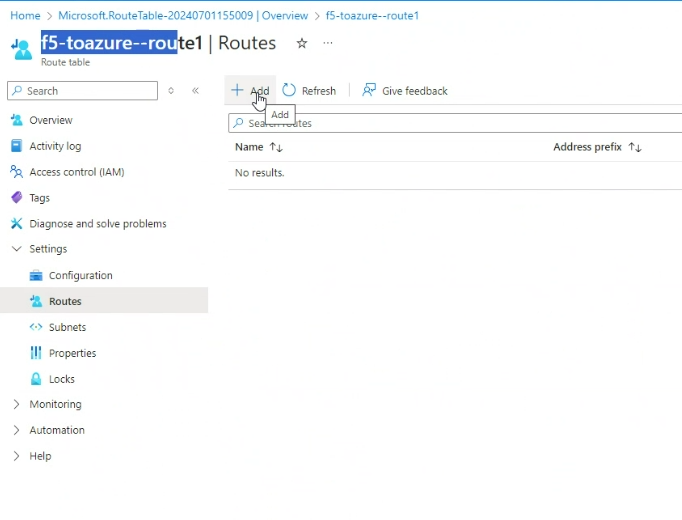This screenshot has width=682, height=520.
Task: Sort by Name column arrows
Action: click(276, 147)
